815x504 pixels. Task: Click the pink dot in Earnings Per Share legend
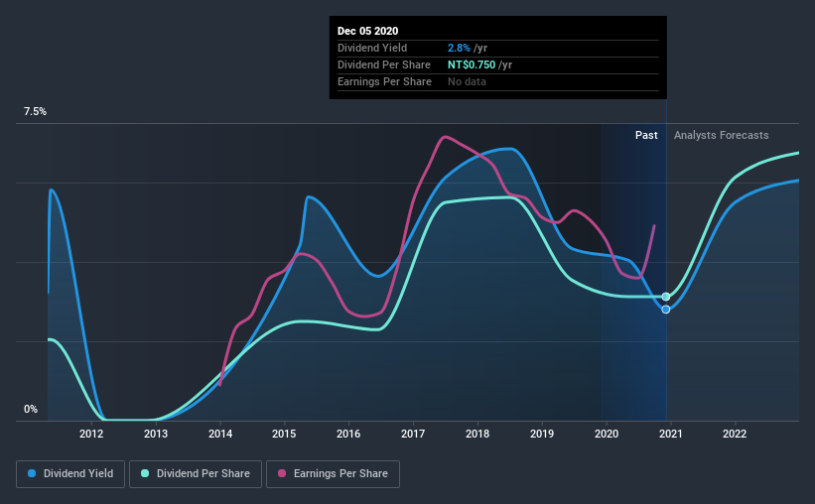tap(282, 473)
